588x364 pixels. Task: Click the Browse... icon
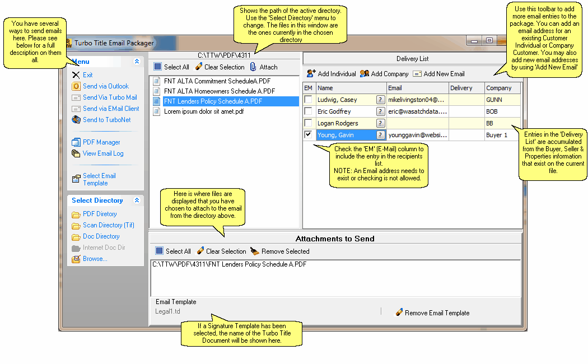[x=76, y=259]
